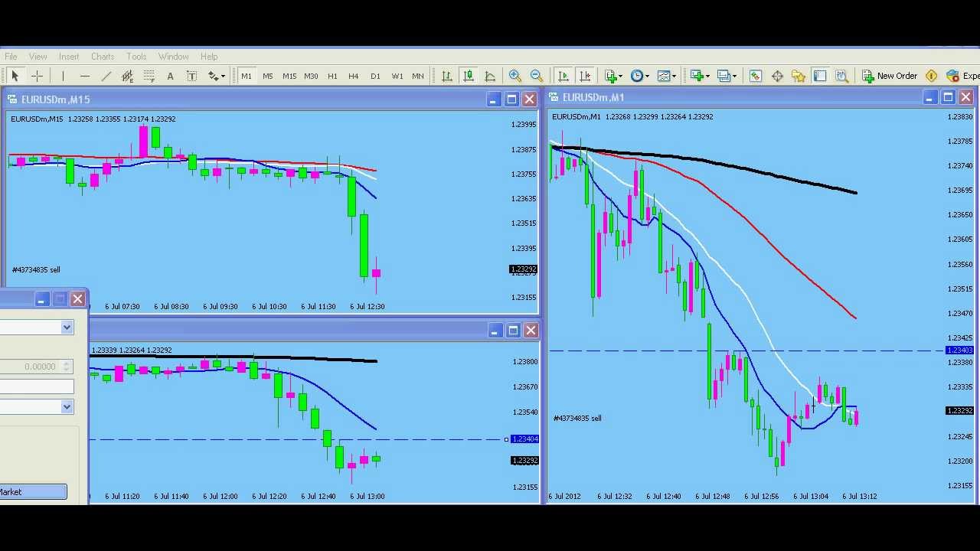Open Navigator star folder icon

point(799,76)
